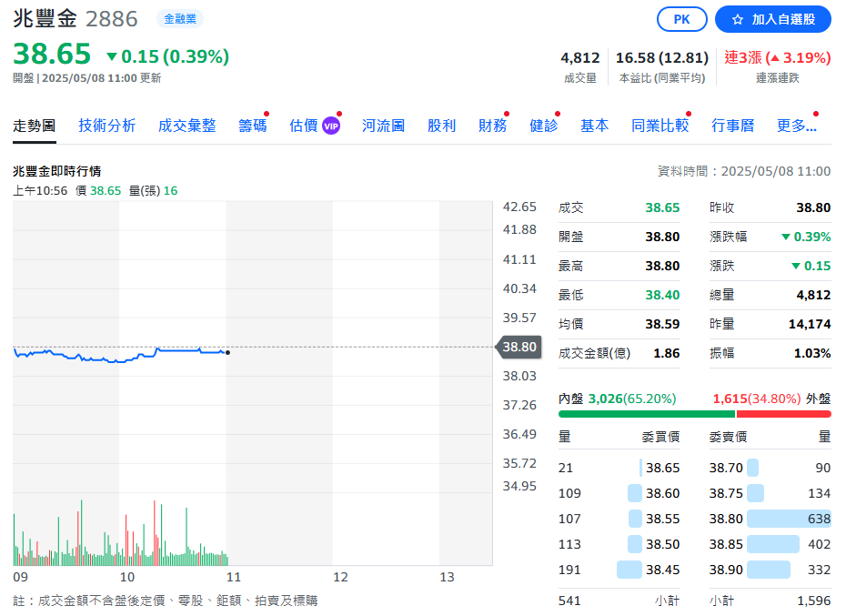Click the 連3漲 streak indicator
846x616 pixels.
(x=777, y=57)
